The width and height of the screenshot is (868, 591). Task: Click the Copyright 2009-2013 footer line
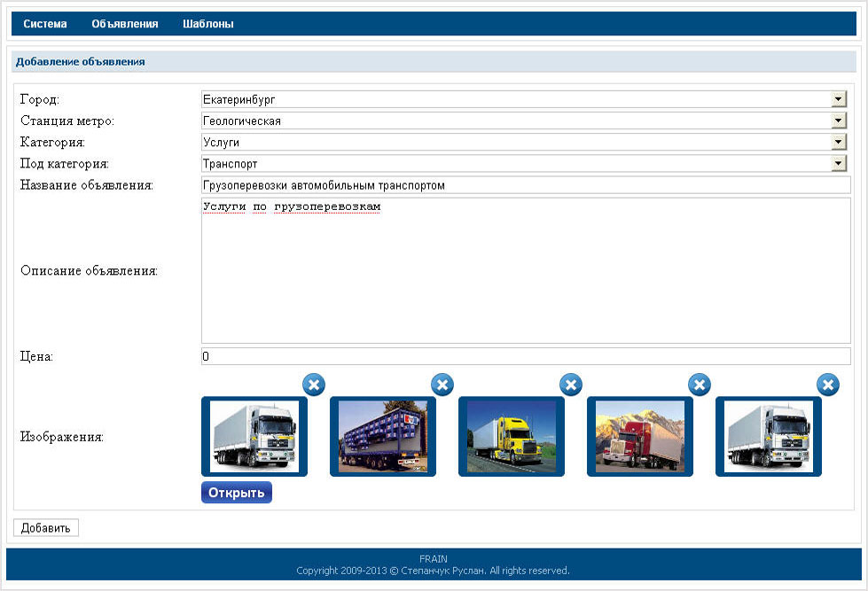(433, 571)
